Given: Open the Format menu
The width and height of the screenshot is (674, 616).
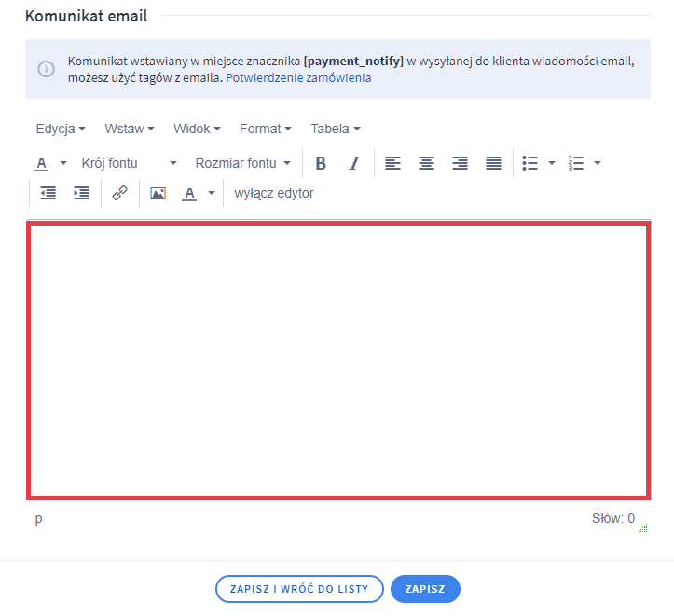Looking at the screenshot, I should coord(265,129).
